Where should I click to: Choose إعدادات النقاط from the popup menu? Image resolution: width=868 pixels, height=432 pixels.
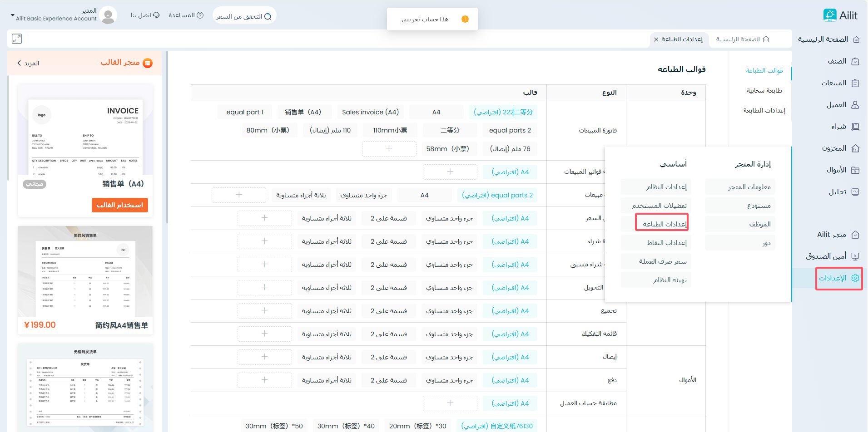tap(666, 243)
